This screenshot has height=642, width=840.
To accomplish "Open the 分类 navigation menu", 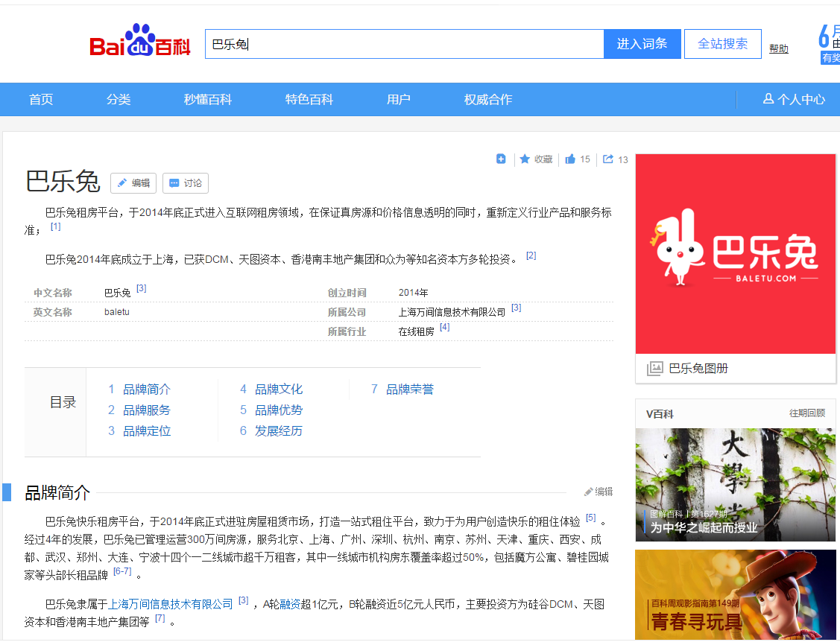I will [x=119, y=100].
